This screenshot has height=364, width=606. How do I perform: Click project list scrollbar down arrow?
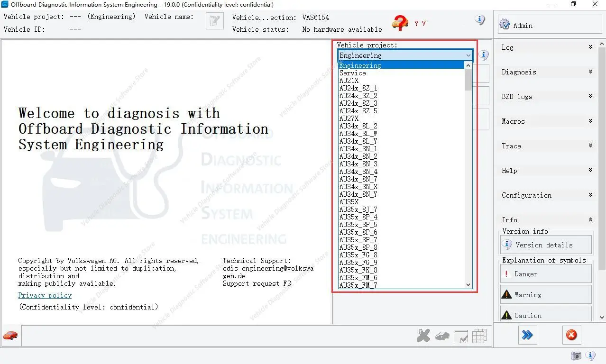click(x=468, y=285)
